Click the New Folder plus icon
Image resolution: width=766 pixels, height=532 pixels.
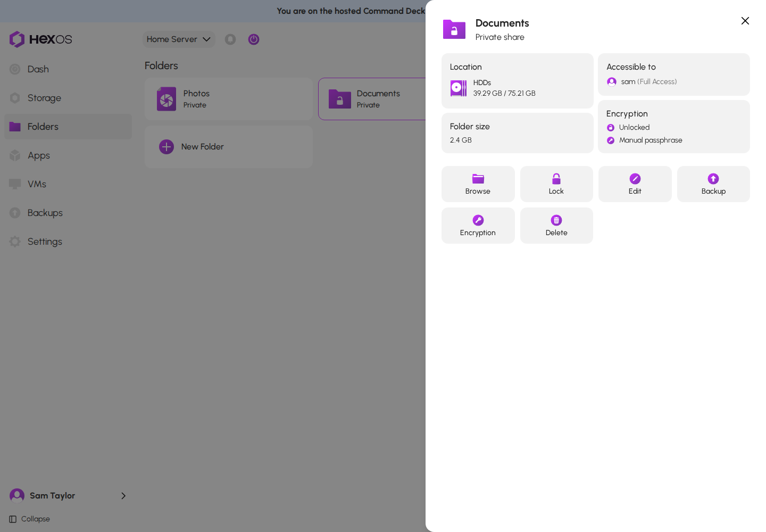[x=166, y=147]
